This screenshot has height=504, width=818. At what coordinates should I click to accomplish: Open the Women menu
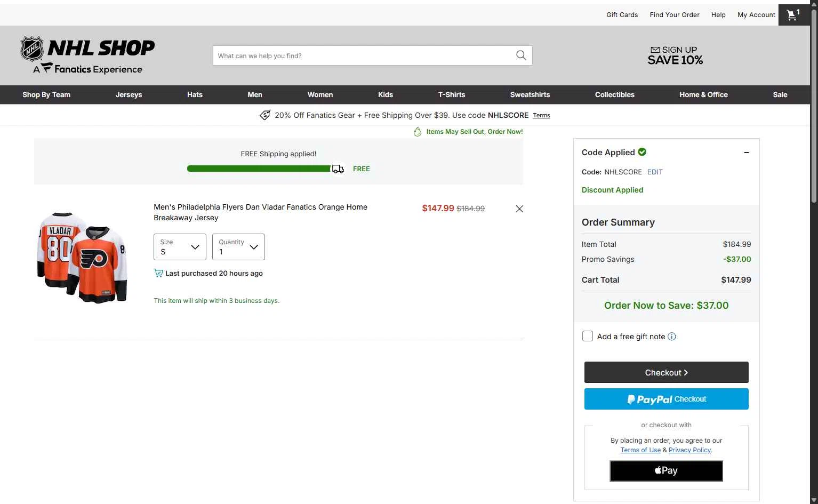click(x=320, y=94)
